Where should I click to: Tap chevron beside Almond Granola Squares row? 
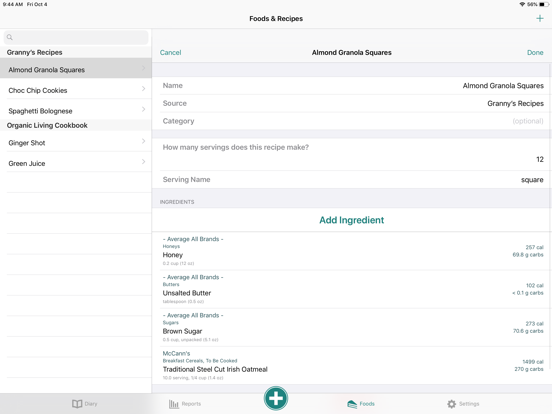point(143,68)
